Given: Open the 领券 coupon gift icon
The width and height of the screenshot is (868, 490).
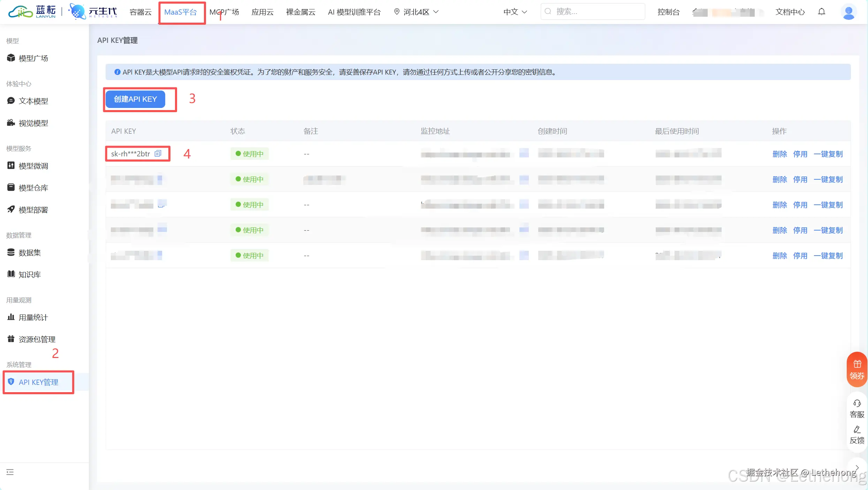Looking at the screenshot, I should pyautogui.click(x=857, y=370).
